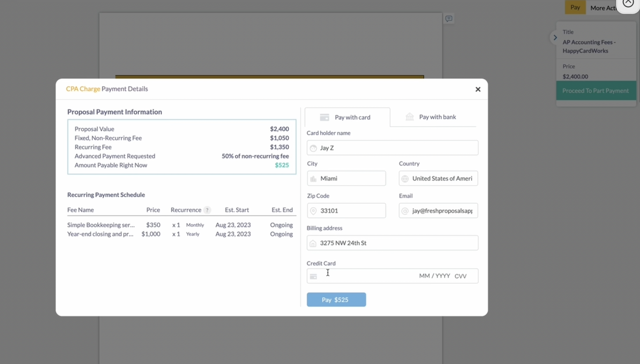The width and height of the screenshot is (640, 364).
Task: Click the yellow Pay button in top bar
Action: click(575, 7)
